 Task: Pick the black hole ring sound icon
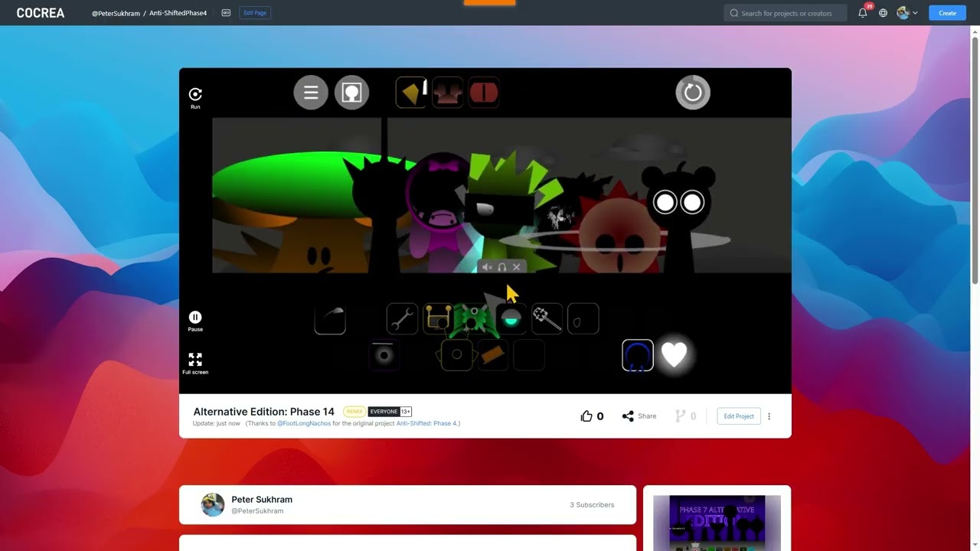[384, 355]
